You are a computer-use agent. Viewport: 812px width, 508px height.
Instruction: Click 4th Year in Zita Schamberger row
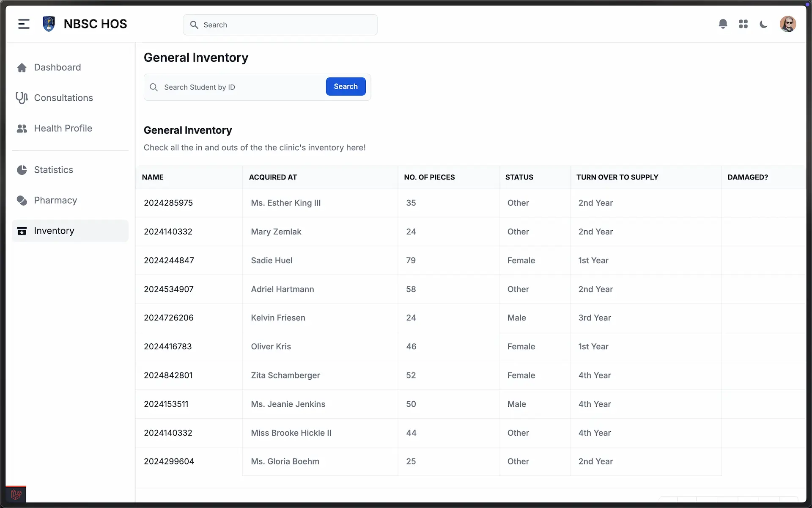[x=595, y=375]
